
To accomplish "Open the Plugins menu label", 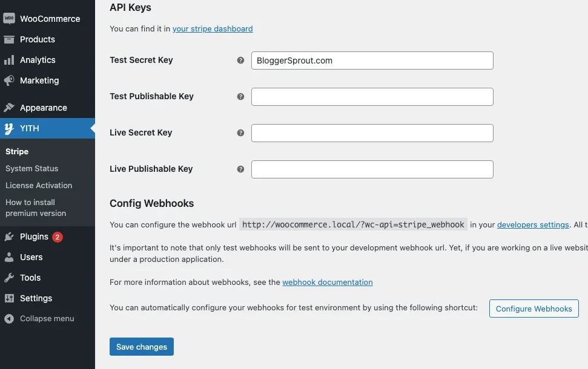I will [x=34, y=237].
